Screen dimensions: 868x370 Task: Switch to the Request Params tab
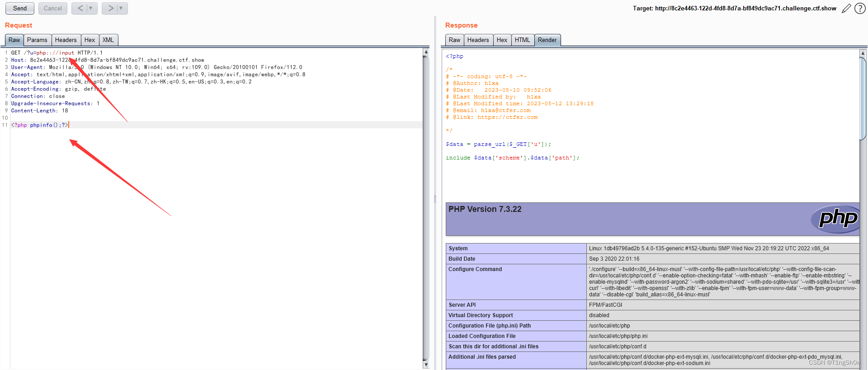click(x=37, y=40)
